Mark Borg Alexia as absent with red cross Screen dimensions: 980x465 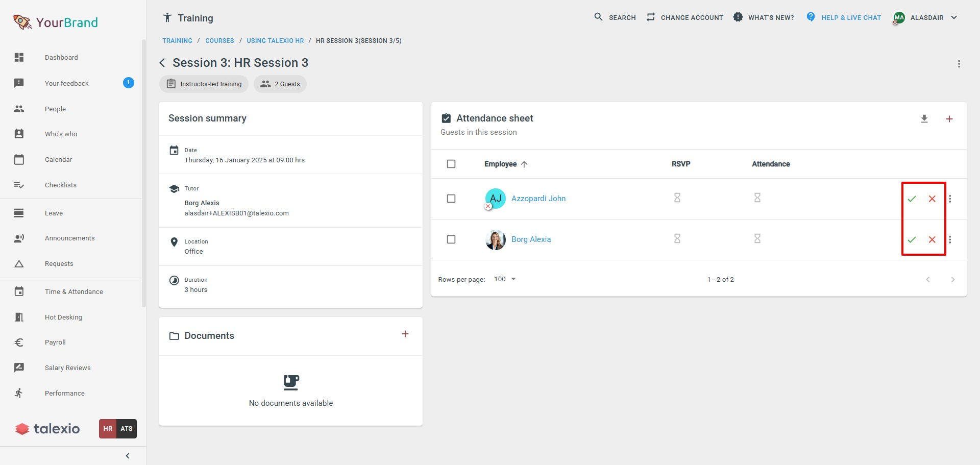coord(932,240)
